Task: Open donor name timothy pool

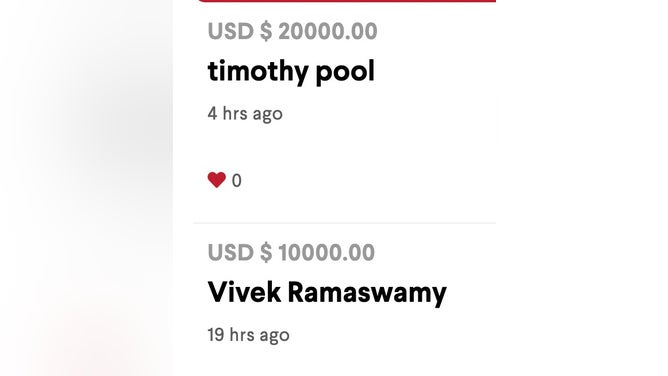Action: (x=291, y=71)
